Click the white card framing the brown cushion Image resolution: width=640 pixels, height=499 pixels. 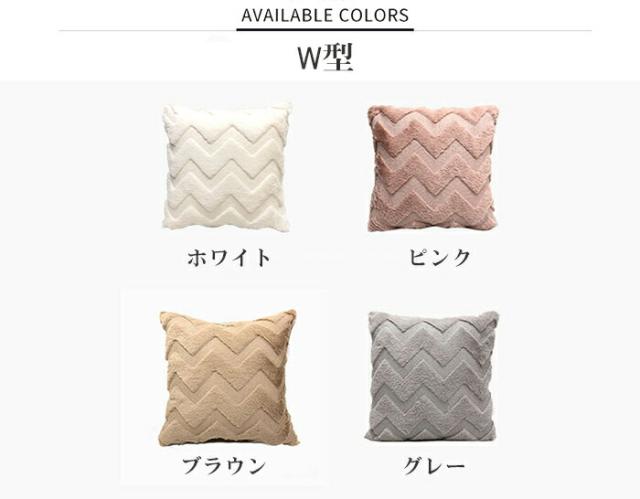click(224, 387)
